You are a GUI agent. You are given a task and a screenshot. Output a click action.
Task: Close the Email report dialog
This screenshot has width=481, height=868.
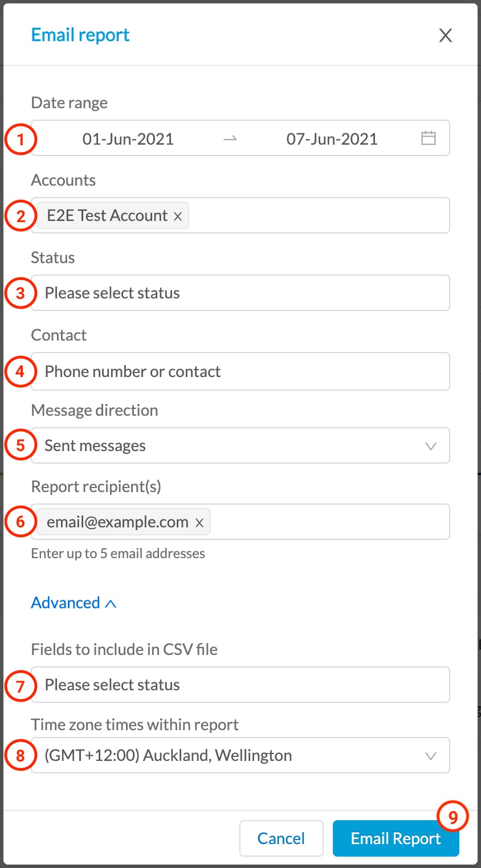click(445, 35)
